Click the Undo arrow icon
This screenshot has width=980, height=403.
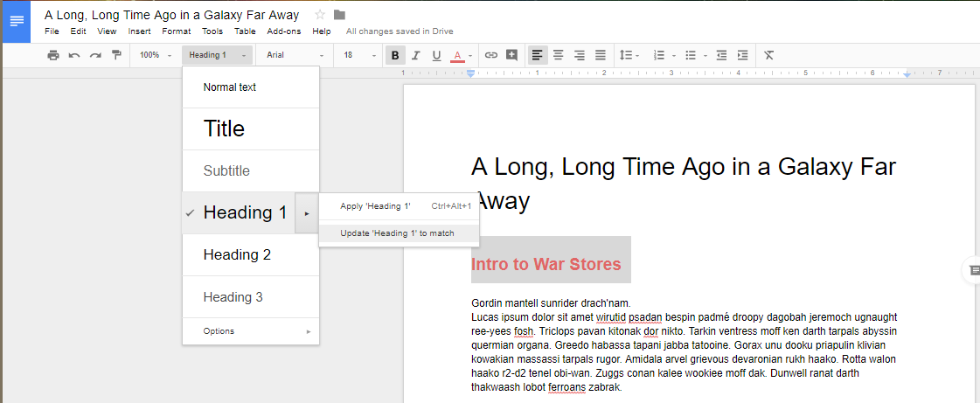pos(74,55)
